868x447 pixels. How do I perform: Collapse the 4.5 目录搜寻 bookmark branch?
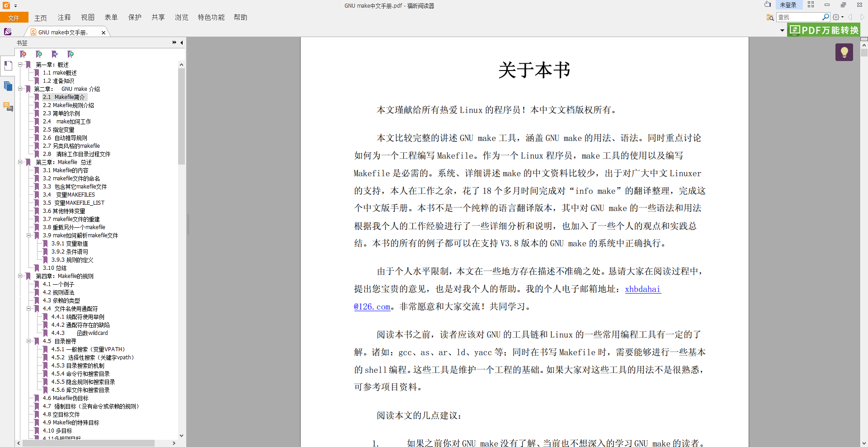[29, 341]
